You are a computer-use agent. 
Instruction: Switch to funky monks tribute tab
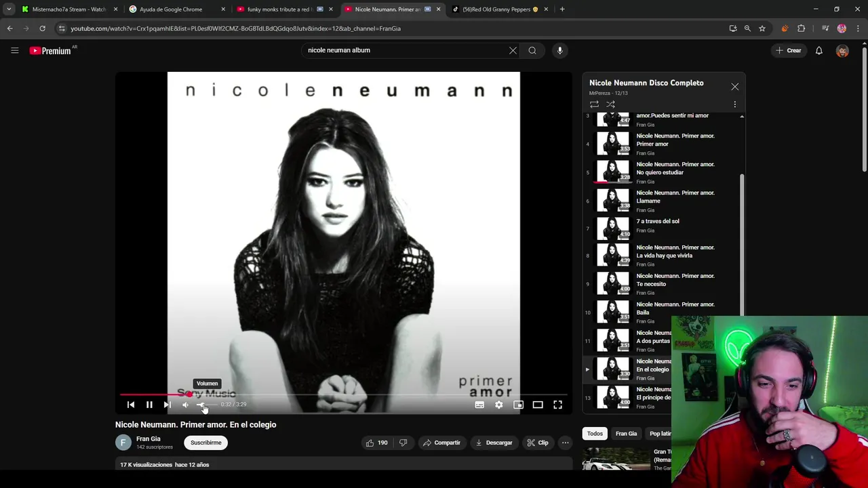coord(284,9)
